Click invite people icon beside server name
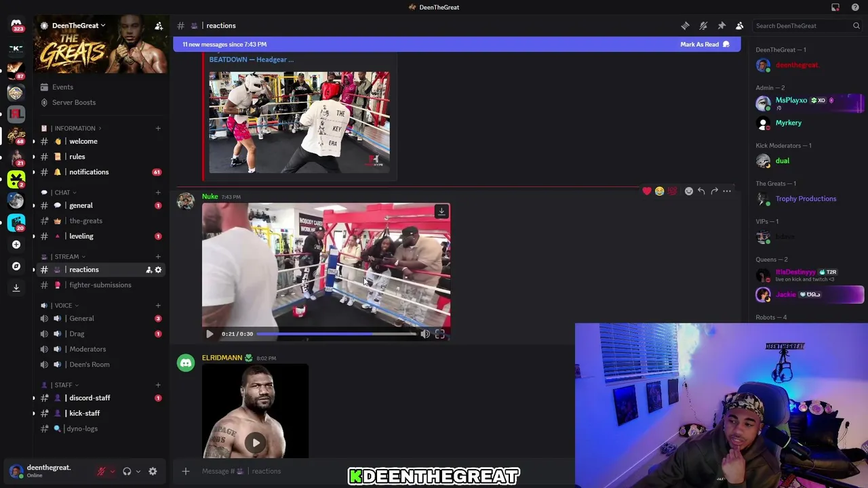The image size is (868, 488). pyautogui.click(x=159, y=26)
